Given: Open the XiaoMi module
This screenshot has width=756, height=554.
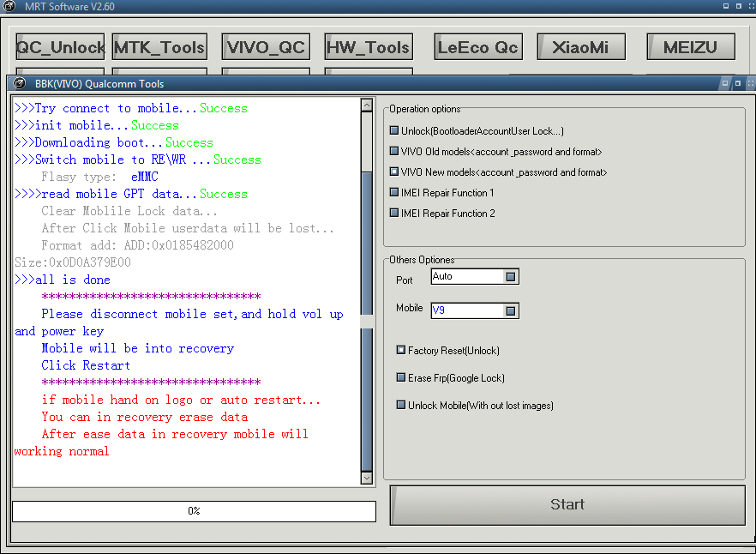Looking at the screenshot, I should point(581,47).
